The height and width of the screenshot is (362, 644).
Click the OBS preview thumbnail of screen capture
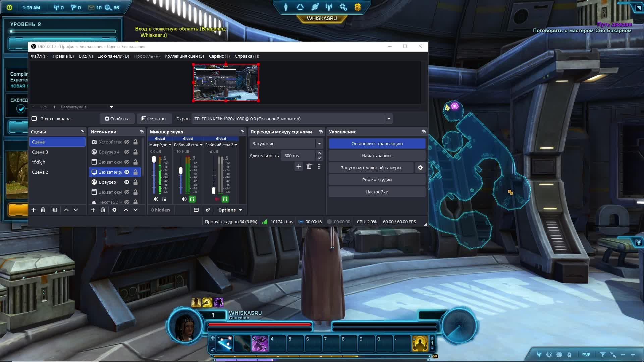(226, 82)
